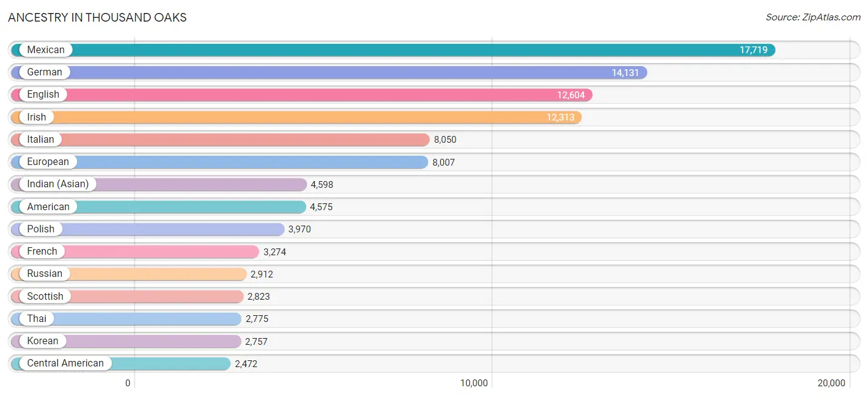Image resolution: width=868 pixels, height=398 pixels.
Task: Select the Scottish ancestry bar
Action: coord(127,297)
